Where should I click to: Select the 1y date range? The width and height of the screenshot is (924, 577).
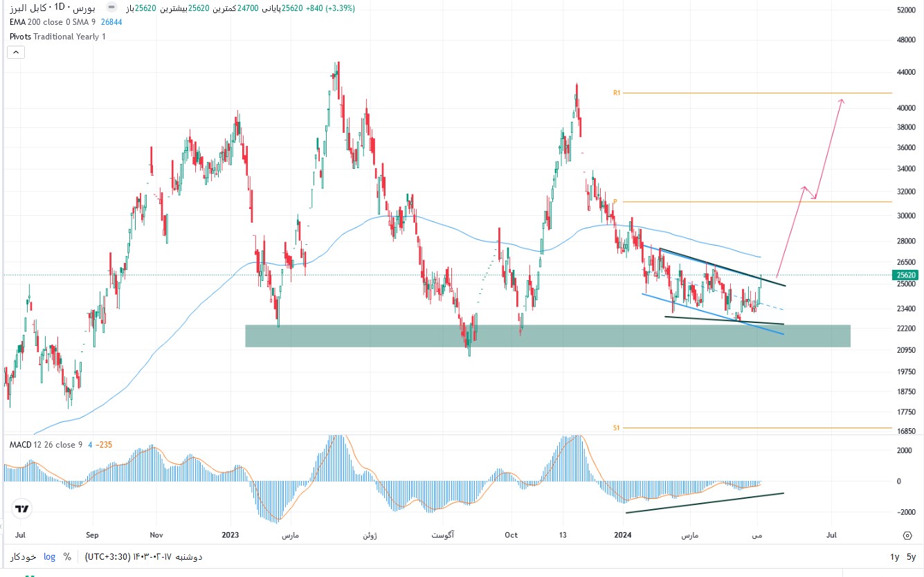coord(895,557)
